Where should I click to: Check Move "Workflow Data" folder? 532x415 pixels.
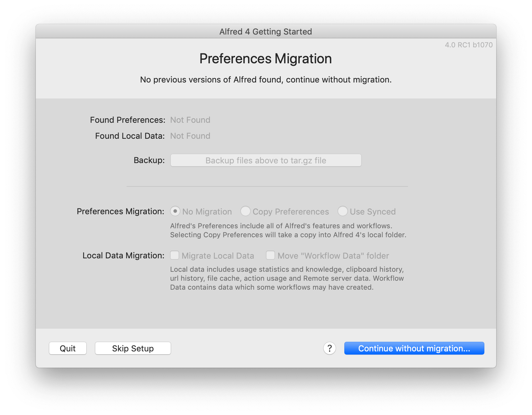(x=270, y=255)
